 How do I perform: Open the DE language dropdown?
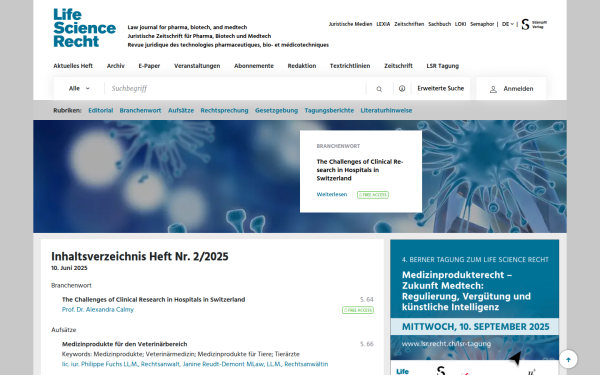[x=507, y=24]
